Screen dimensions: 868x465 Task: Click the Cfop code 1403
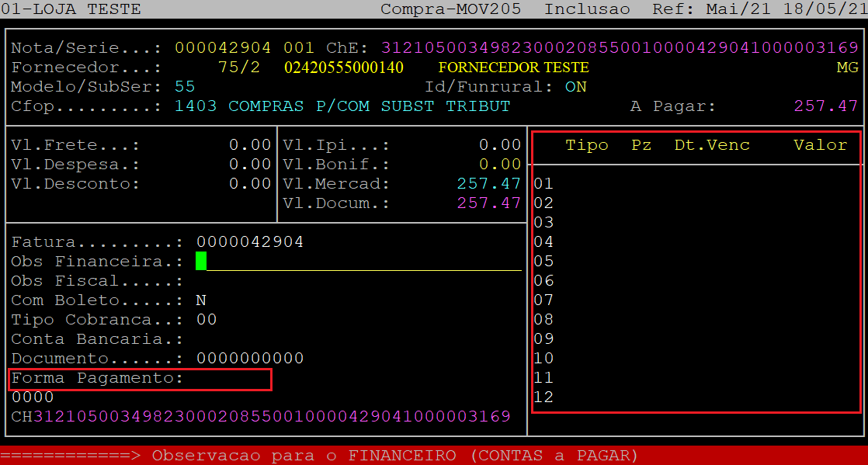click(196, 106)
